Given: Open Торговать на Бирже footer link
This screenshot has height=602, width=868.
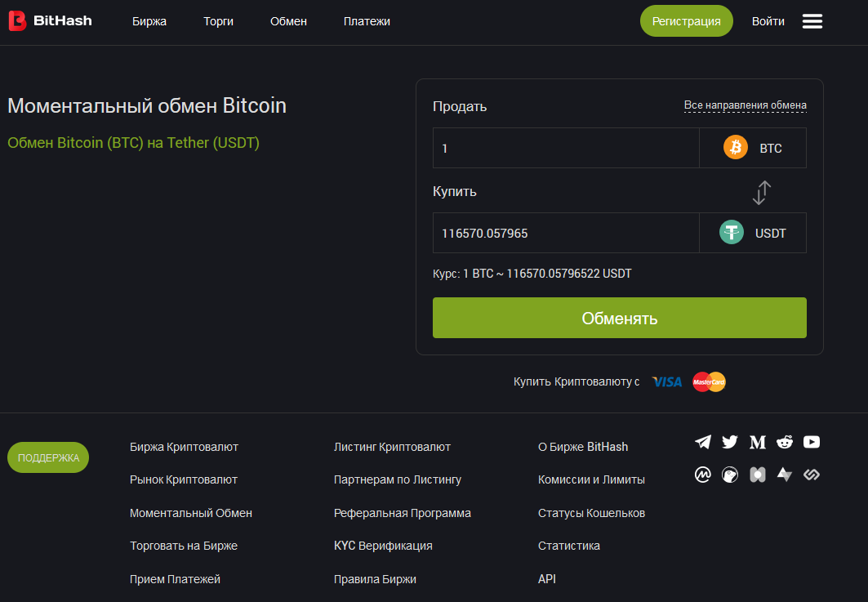Looking at the screenshot, I should [x=183, y=546].
